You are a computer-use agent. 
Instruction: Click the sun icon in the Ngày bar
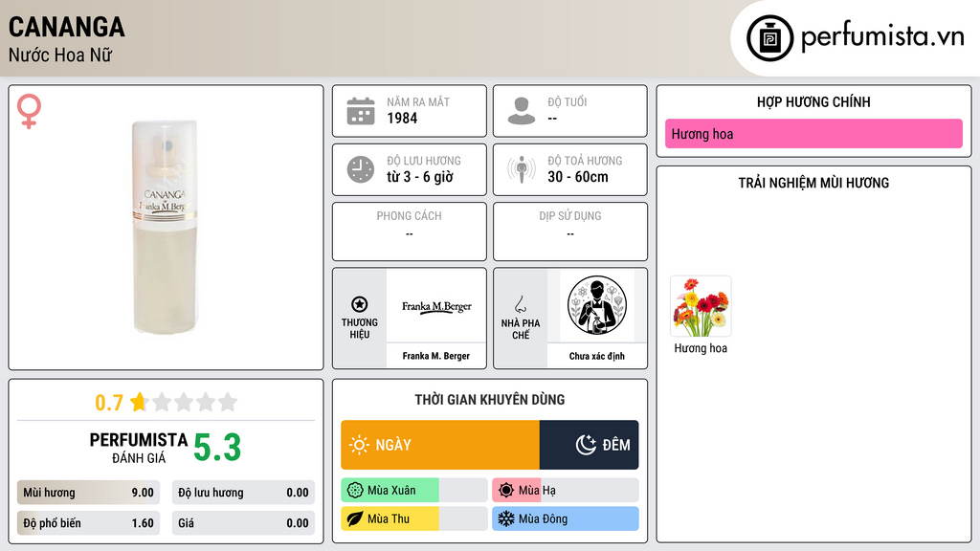(360, 445)
